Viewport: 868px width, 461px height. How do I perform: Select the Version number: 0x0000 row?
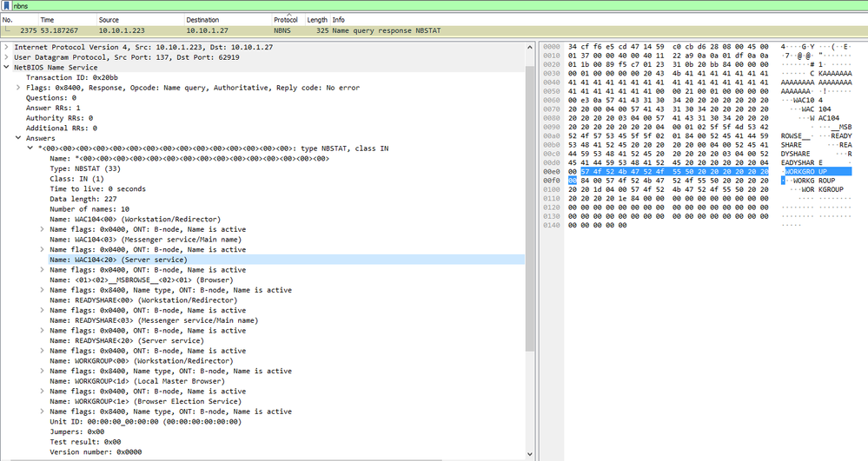point(96,451)
